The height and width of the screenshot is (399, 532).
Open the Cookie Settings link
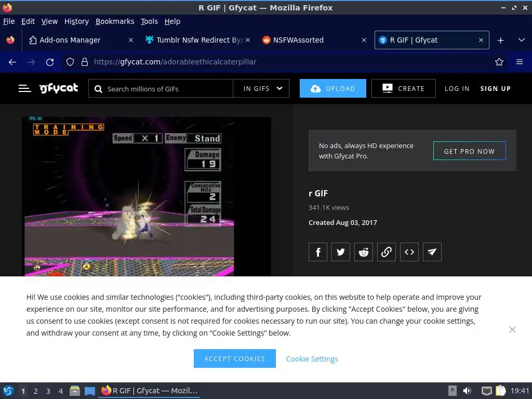[312, 359]
